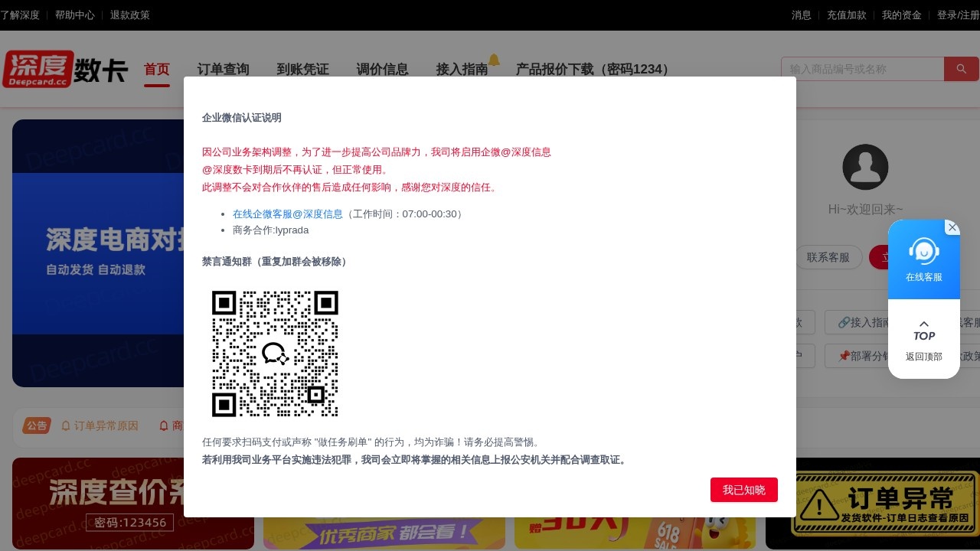Focus the 输入商品编号或名称 search field
This screenshot has width=980, height=551.
click(863, 69)
